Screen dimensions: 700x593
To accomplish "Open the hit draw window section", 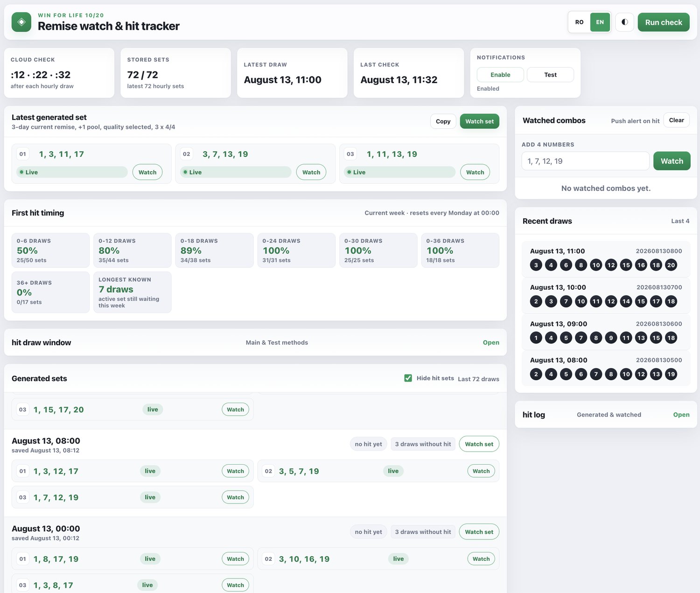I will point(491,342).
